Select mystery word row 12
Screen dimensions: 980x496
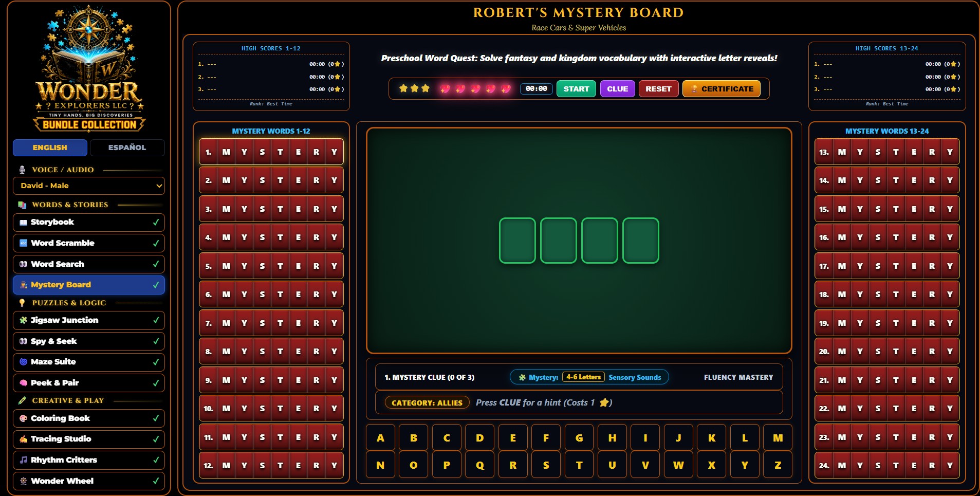271,466
